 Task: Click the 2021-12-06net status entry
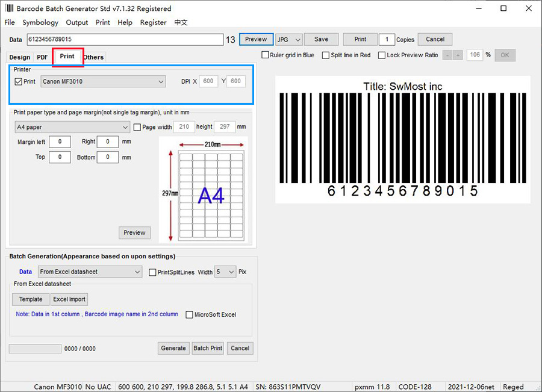471,387
